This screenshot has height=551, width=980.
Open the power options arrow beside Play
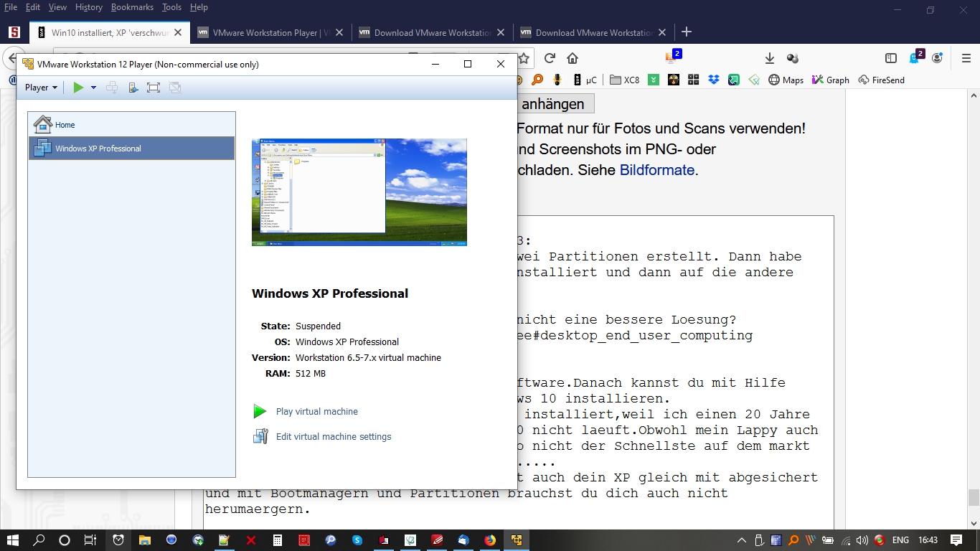(x=93, y=88)
